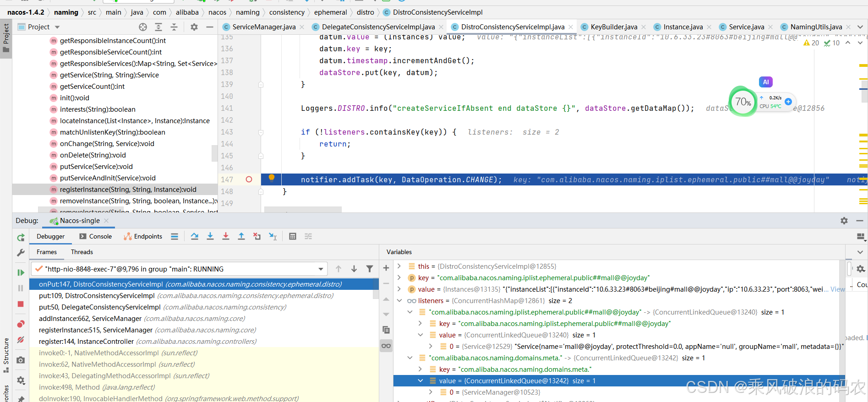Open the thread selector dropdown
Image resolution: width=868 pixels, height=402 pixels.
(321, 269)
